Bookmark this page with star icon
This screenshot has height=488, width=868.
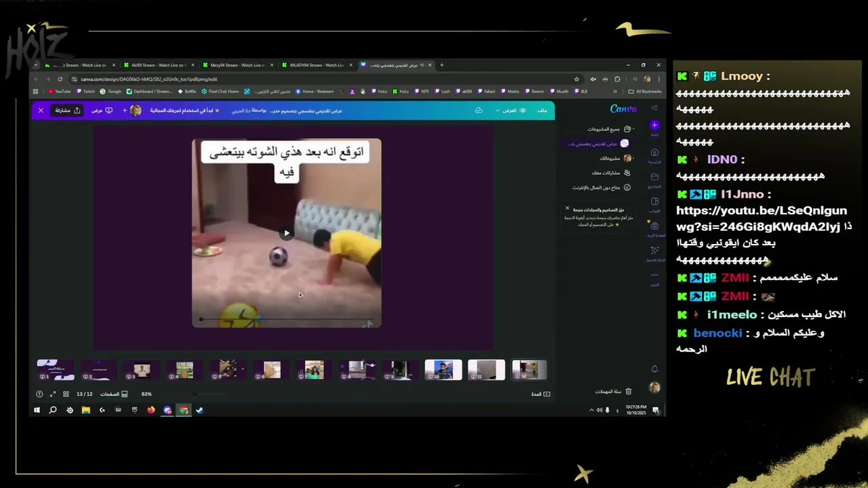(576, 79)
